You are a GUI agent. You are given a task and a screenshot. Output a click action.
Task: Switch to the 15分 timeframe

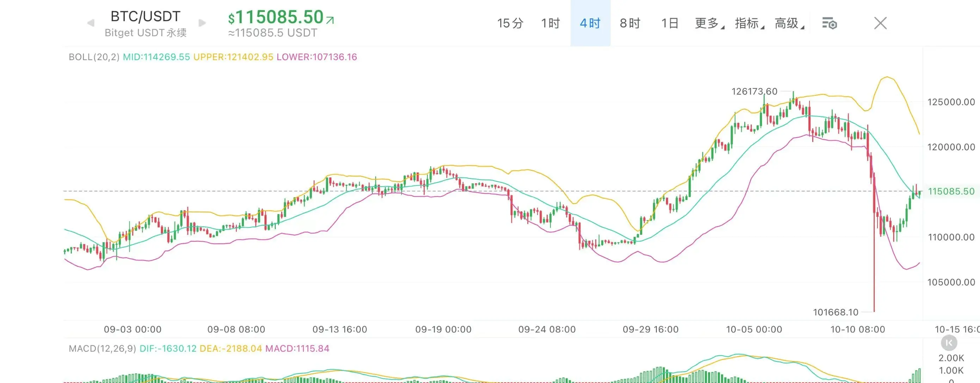[510, 23]
